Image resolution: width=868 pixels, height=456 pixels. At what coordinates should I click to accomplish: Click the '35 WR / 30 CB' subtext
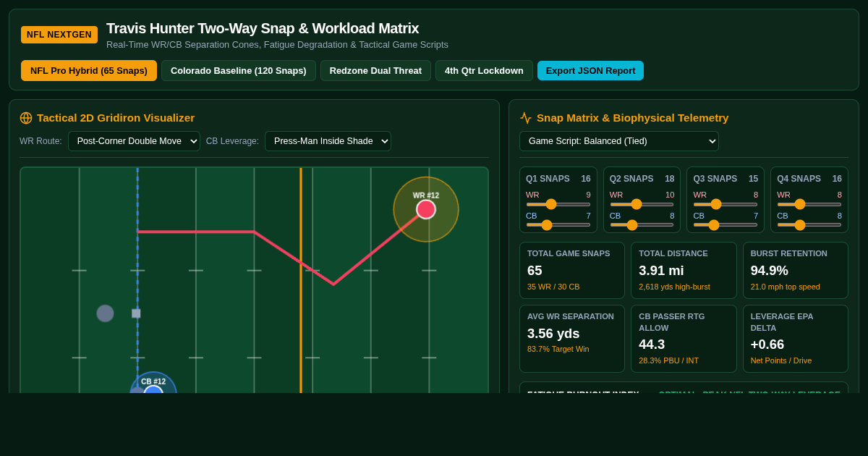point(553,287)
